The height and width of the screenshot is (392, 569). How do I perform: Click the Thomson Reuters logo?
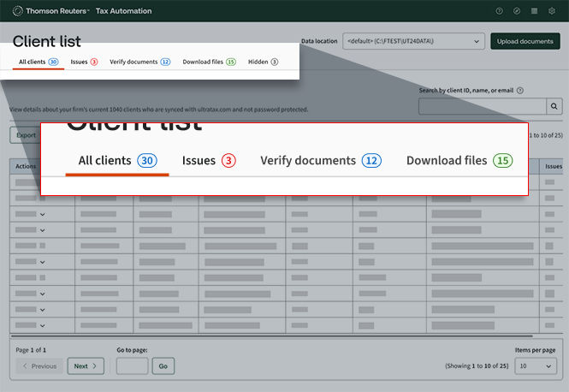[50, 11]
